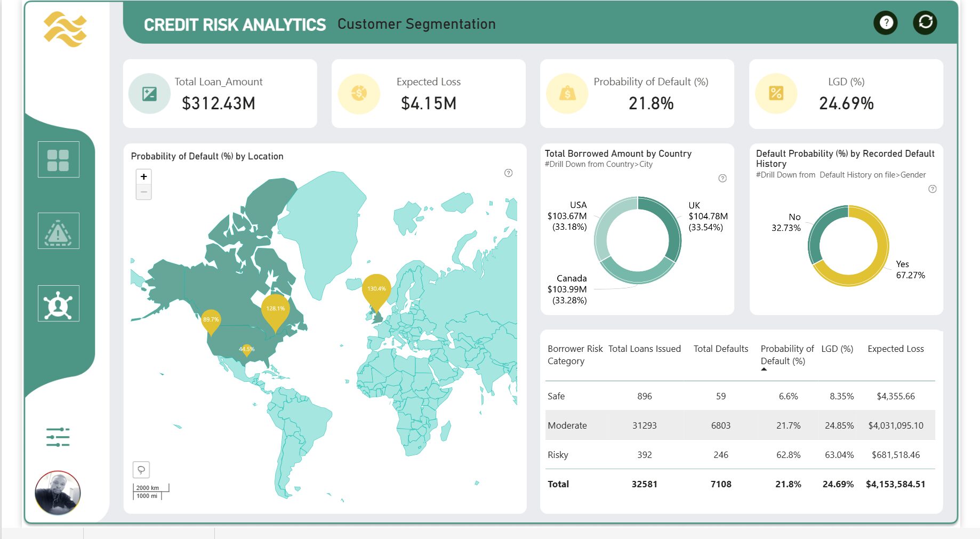
Task: Open the dashboard grid page from sidebar
Action: click(58, 159)
